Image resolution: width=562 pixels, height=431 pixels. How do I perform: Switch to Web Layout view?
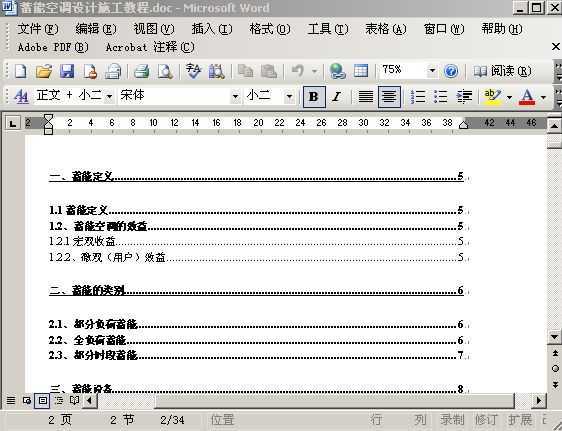(x=27, y=400)
